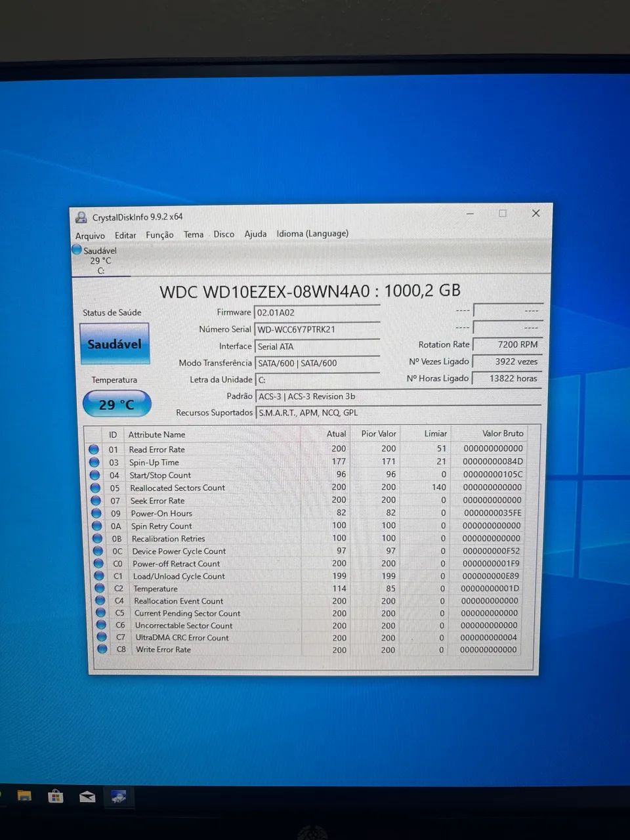Click the serial number field WD-WCC6Y7PTRK21
Image resolution: width=630 pixels, height=840 pixels.
[317, 329]
